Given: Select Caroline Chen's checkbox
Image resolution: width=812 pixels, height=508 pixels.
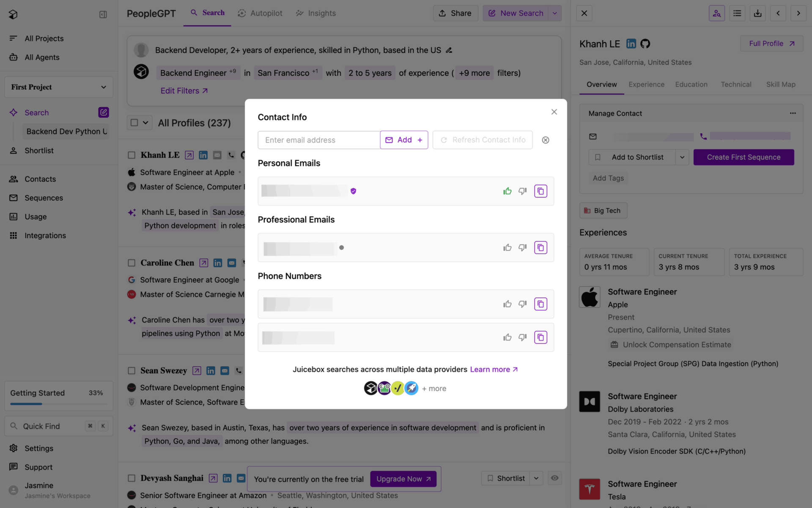Looking at the screenshot, I should pyautogui.click(x=132, y=263).
